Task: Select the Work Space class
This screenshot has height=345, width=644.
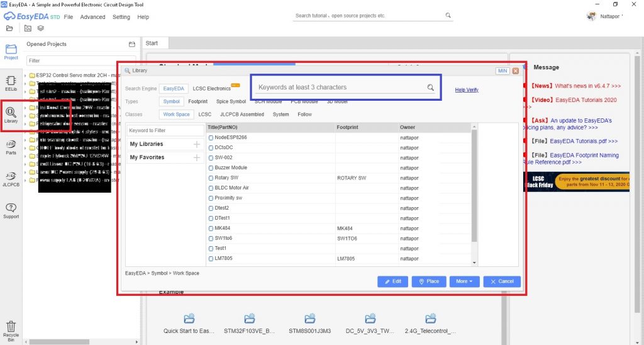Action: (x=177, y=115)
